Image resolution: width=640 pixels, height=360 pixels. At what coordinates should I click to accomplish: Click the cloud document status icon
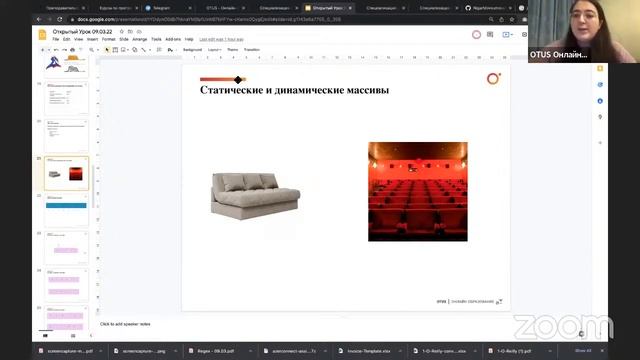coord(139,31)
